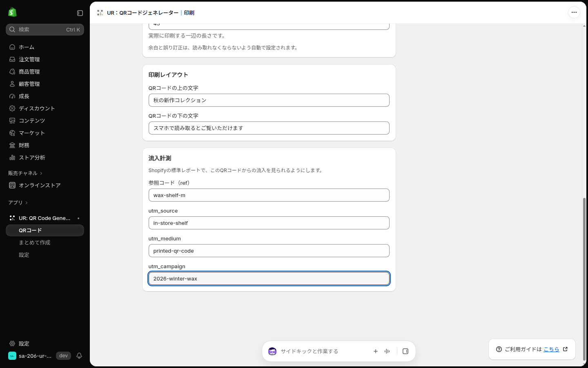Viewport: 588px width, 368px height.
Task: Click the pin dot next to UR: QR Code Gene...
Action: tap(78, 218)
